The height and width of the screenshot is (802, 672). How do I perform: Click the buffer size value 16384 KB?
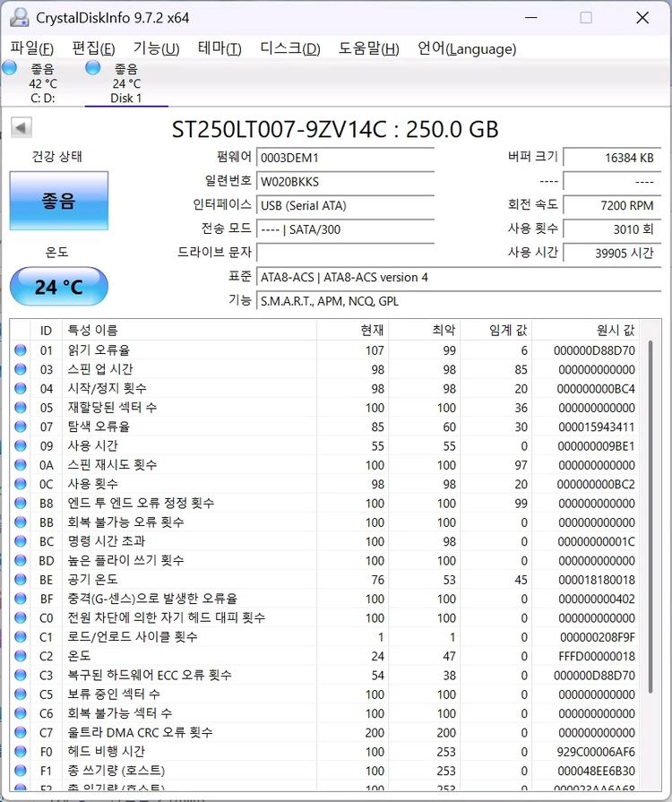point(612,158)
